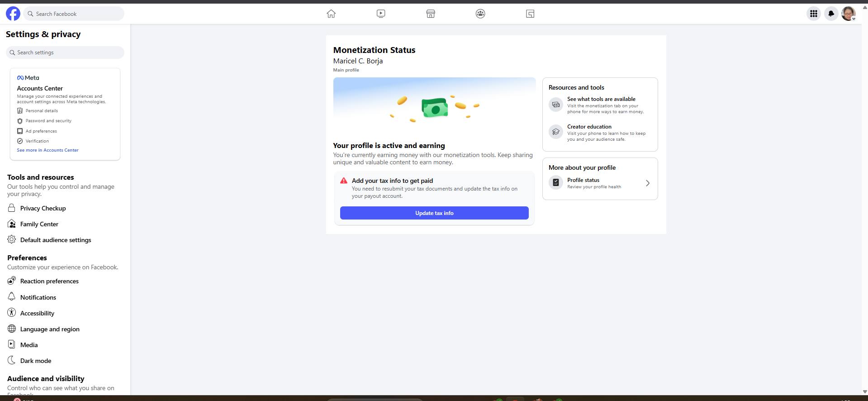Click the Media icon in sidebar
The width and height of the screenshot is (868, 401).
click(x=12, y=344)
